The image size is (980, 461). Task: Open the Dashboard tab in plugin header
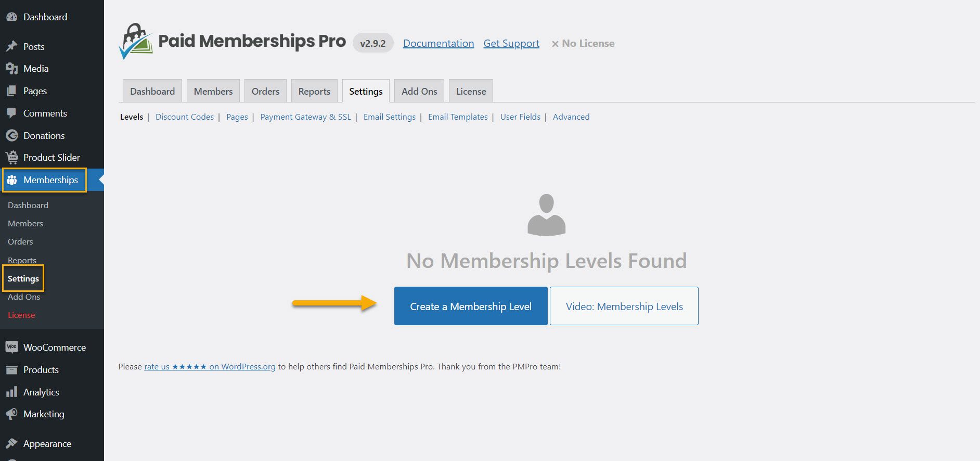pyautogui.click(x=152, y=91)
